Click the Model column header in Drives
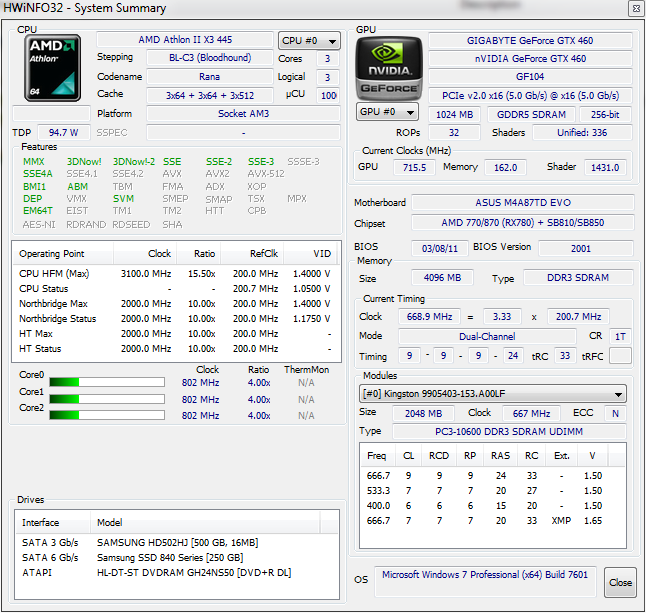Image resolution: width=646 pixels, height=613 pixels. tap(205, 522)
